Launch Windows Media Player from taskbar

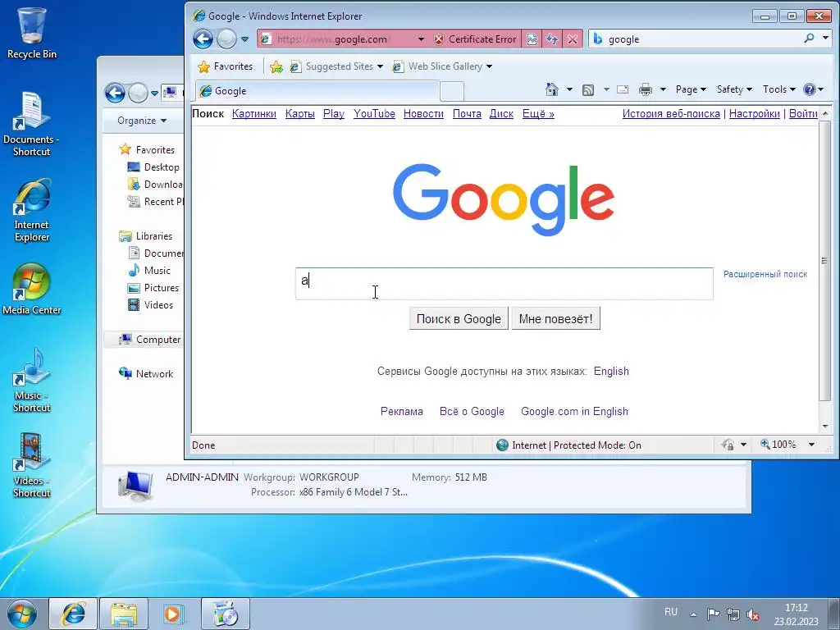click(174, 614)
